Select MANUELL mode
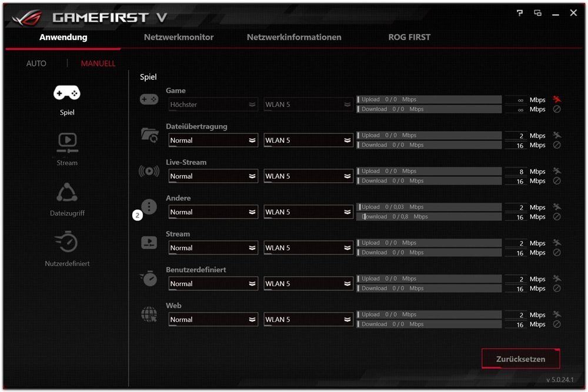This screenshot has height=392, width=588. 98,63
